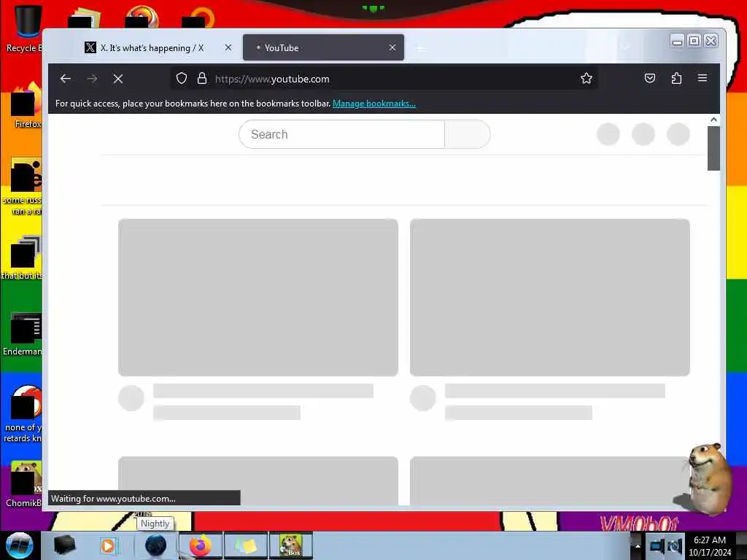Close the YouTube tab
Screen dimensions: 747x560
(x=392, y=47)
